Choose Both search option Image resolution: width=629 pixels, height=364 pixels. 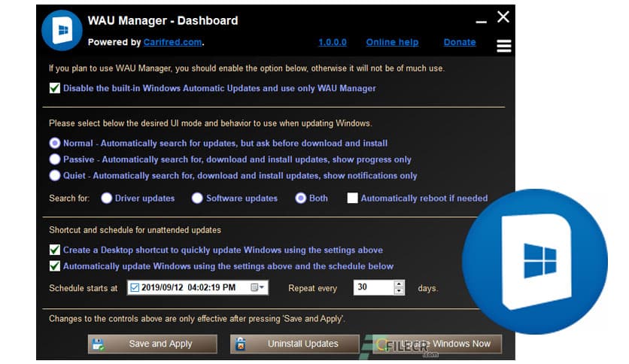pyautogui.click(x=300, y=198)
